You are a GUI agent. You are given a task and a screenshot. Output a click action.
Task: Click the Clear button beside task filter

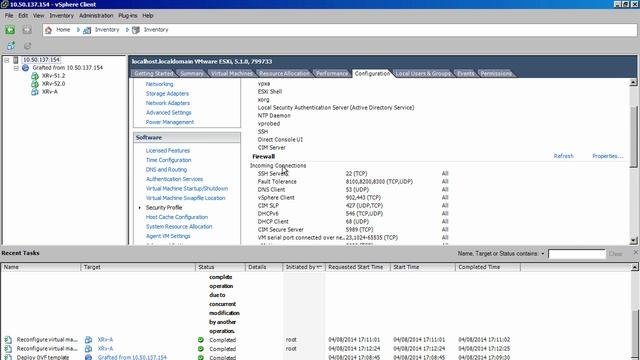(615, 254)
